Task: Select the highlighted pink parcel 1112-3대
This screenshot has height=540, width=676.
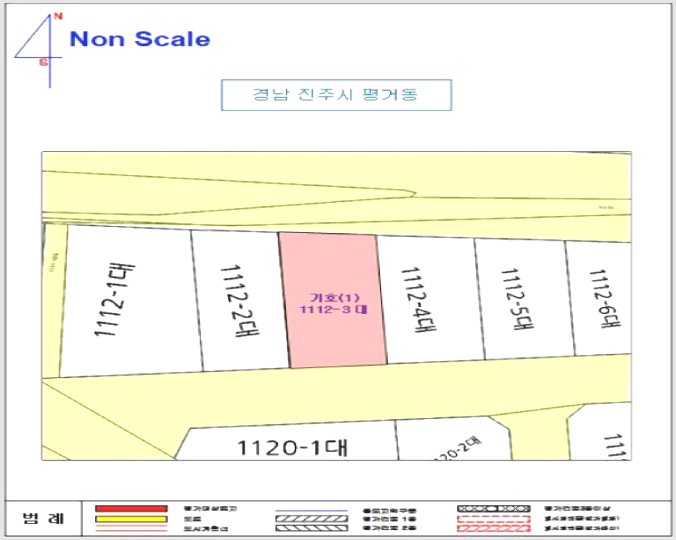Action: pyautogui.click(x=333, y=300)
